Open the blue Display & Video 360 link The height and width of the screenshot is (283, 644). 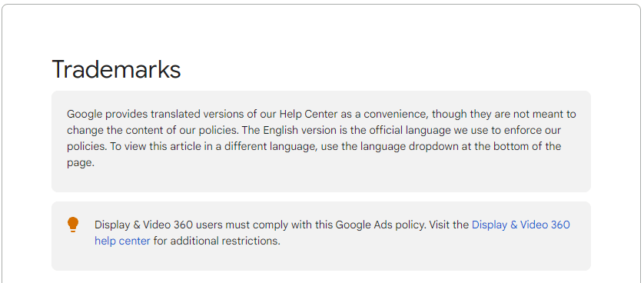tap(521, 225)
